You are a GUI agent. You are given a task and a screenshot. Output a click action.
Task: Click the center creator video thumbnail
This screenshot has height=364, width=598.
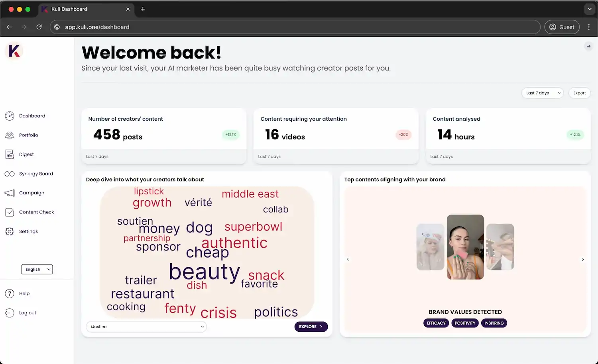[465, 248]
